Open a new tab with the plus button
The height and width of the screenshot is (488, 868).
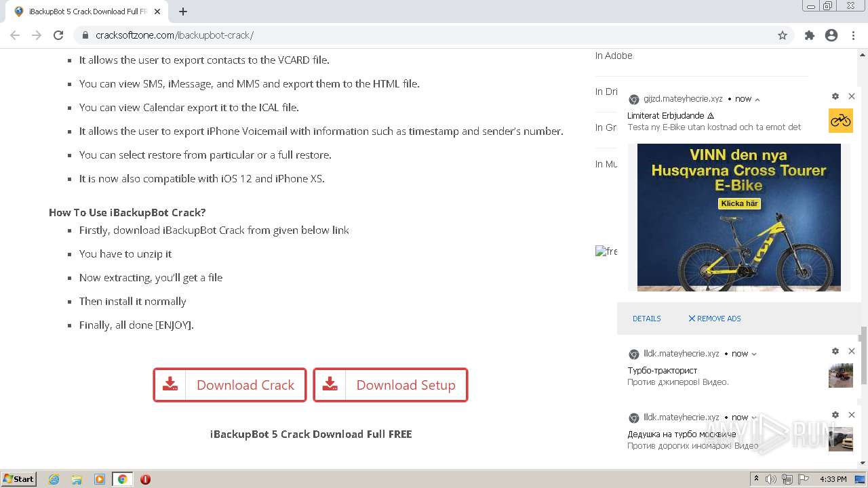(x=183, y=12)
